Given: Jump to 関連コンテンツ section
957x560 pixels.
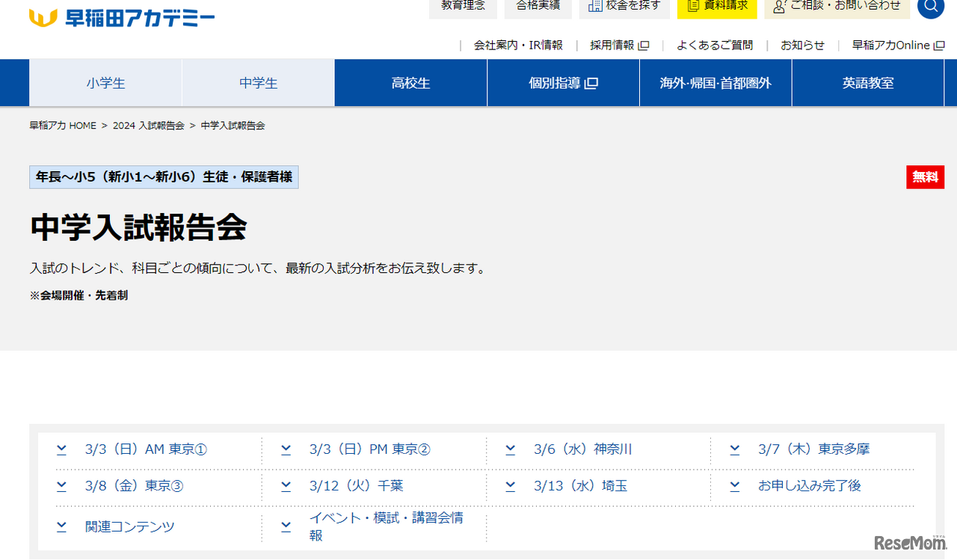Looking at the screenshot, I should click(x=130, y=526).
